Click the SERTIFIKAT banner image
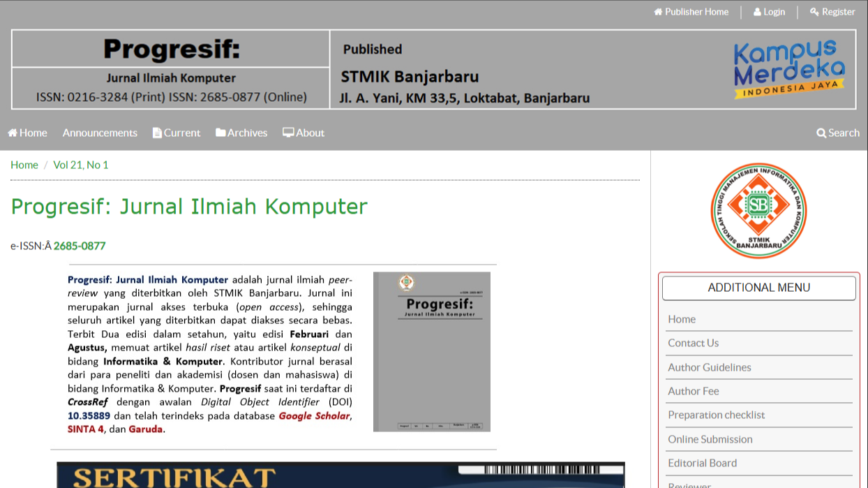The image size is (868, 488). pos(341,475)
